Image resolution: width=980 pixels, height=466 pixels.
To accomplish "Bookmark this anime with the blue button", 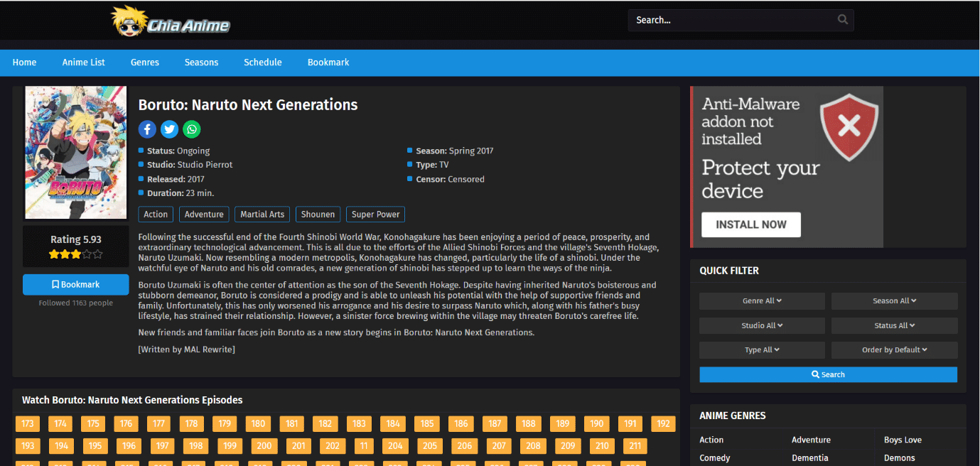I will [x=76, y=284].
